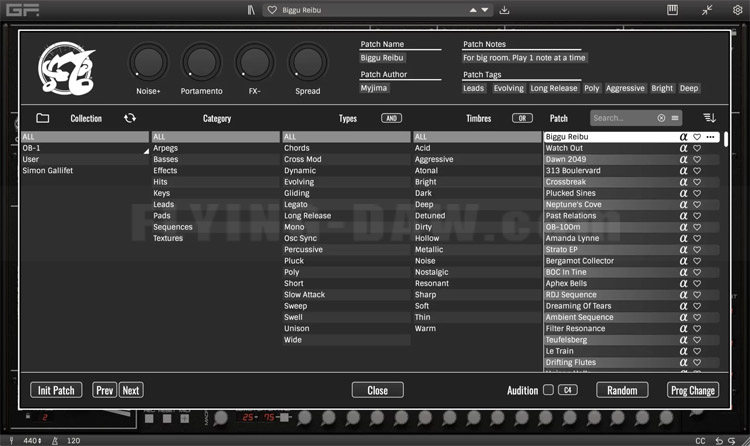Screen dimensions: 750x446
Task: Favorite the 313 Boulevard patch
Action: [697, 171]
